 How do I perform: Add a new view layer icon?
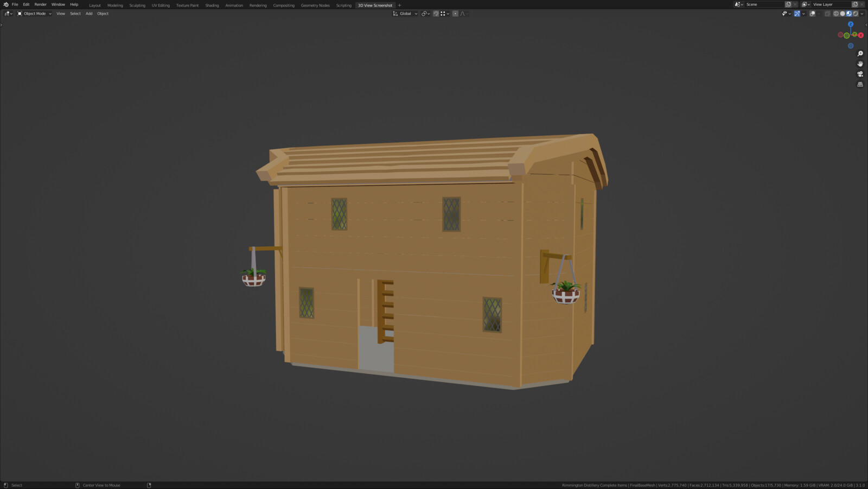click(x=855, y=4)
